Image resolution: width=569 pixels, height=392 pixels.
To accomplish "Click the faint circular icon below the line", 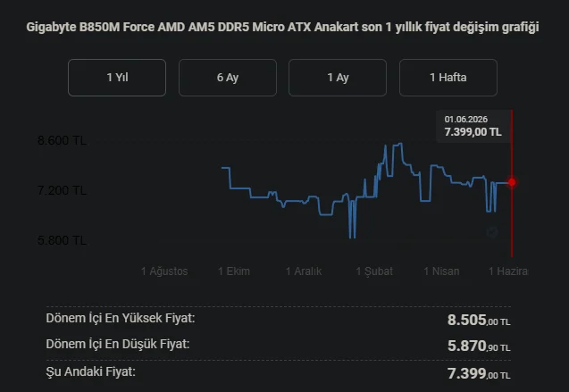I will 491,232.
